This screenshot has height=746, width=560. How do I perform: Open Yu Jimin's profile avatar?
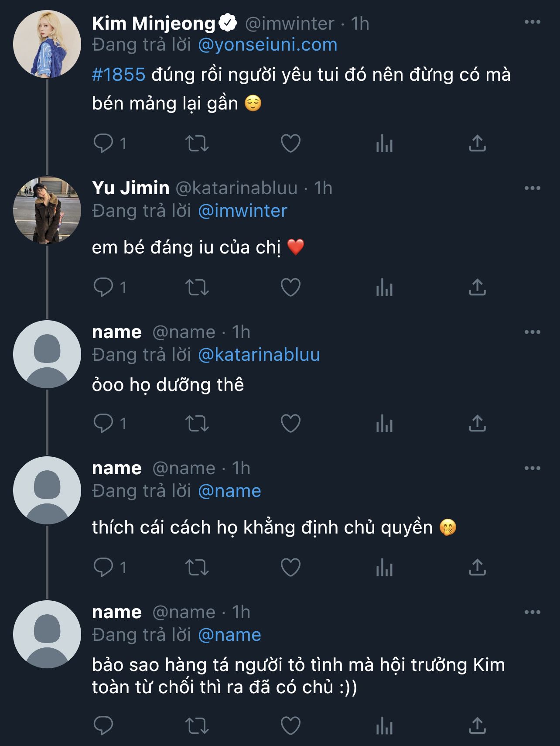pyautogui.click(x=47, y=210)
